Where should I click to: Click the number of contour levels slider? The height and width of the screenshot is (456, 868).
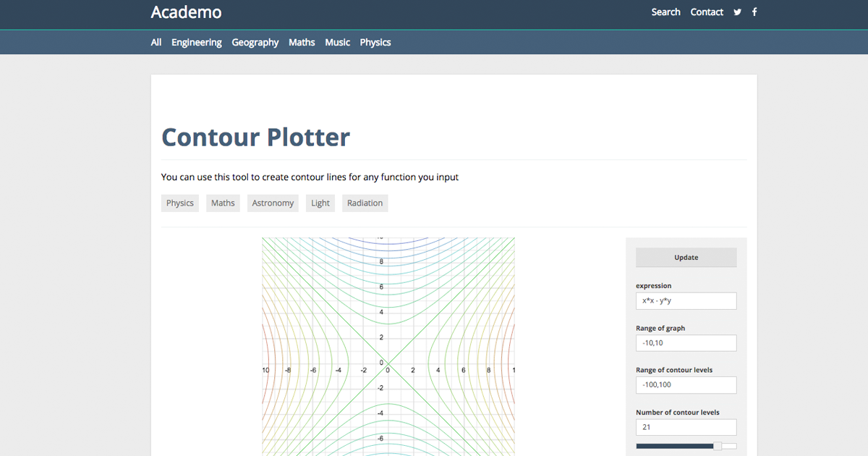click(x=686, y=446)
